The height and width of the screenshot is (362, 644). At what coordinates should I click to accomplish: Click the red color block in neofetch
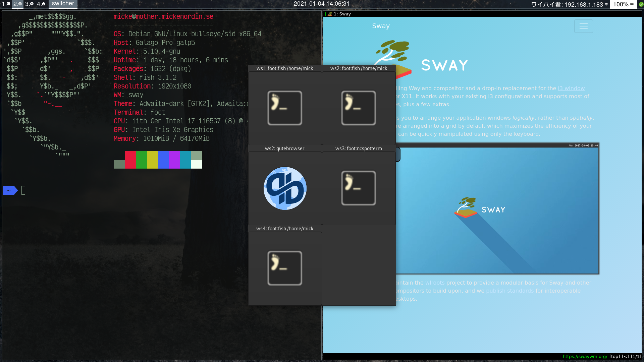(x=130, y=160)
